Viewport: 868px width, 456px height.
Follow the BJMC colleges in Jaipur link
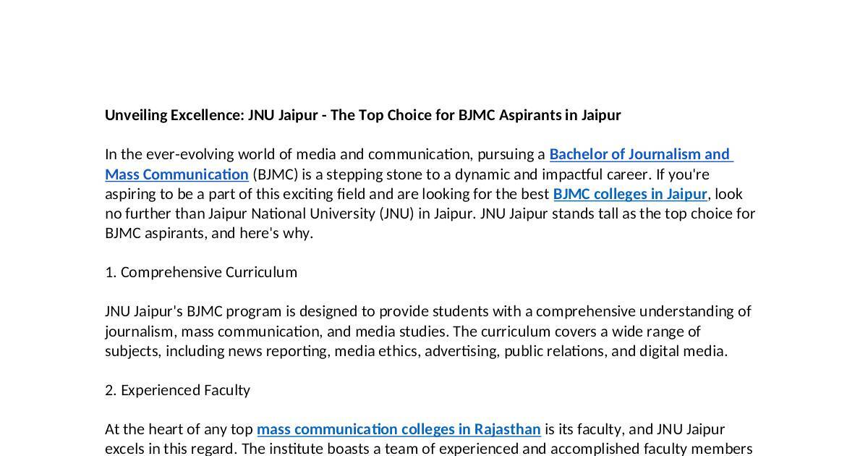[x=629, y=194]
